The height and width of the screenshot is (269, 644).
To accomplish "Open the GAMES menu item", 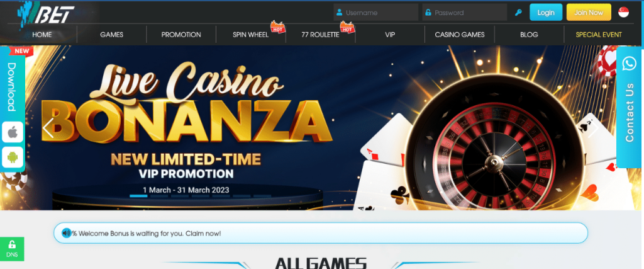I will [x=112, y=35].
